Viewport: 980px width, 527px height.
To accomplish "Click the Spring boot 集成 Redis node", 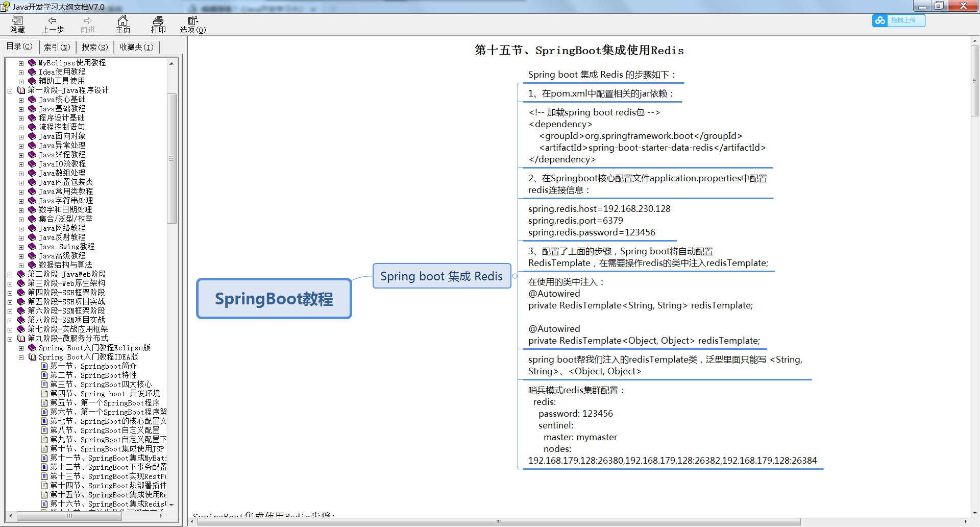I will pos(442,276).
